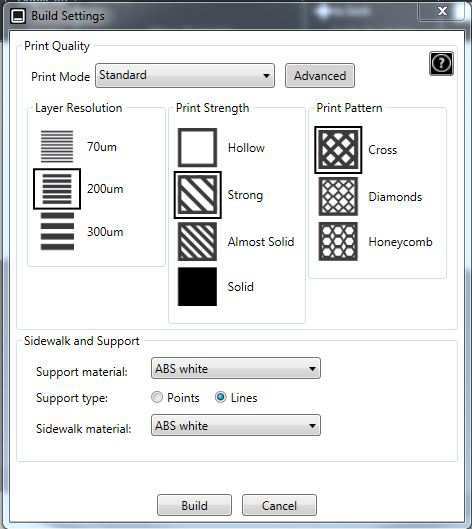
Task: Select the Points support type radio button
Action: [x=157, y=397]
